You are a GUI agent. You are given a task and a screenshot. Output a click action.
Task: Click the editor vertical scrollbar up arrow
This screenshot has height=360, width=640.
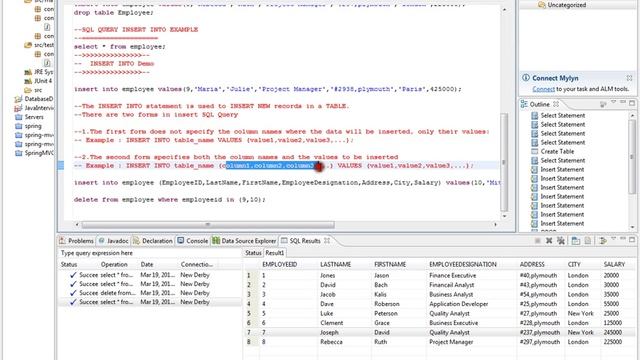[x=504, y=9]
